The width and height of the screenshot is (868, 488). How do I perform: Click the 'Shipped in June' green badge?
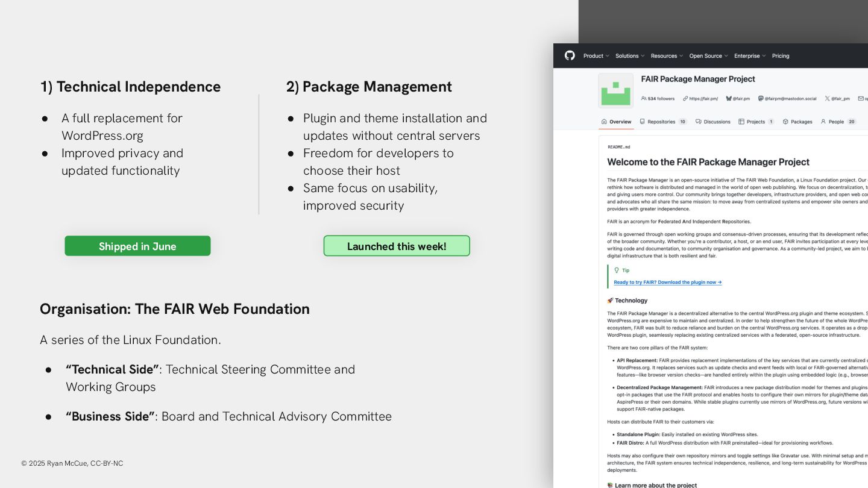point(137,246)
